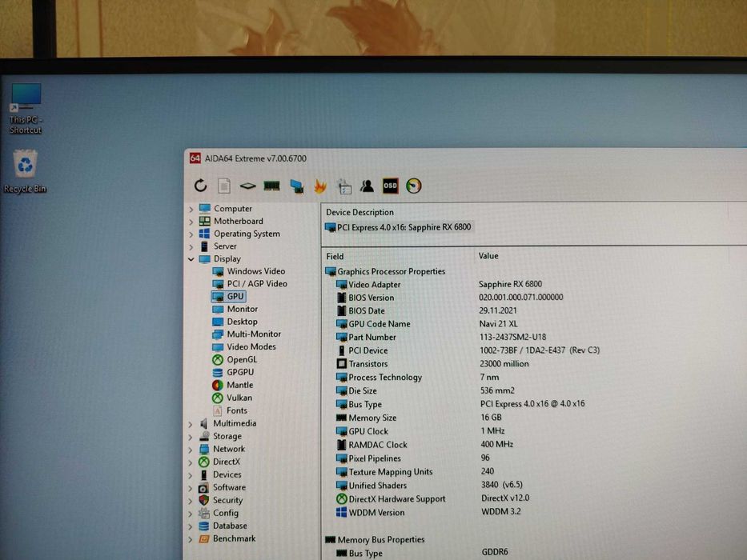
Task: Click the Refresh toolbar icon
Action: click(201, 186)
